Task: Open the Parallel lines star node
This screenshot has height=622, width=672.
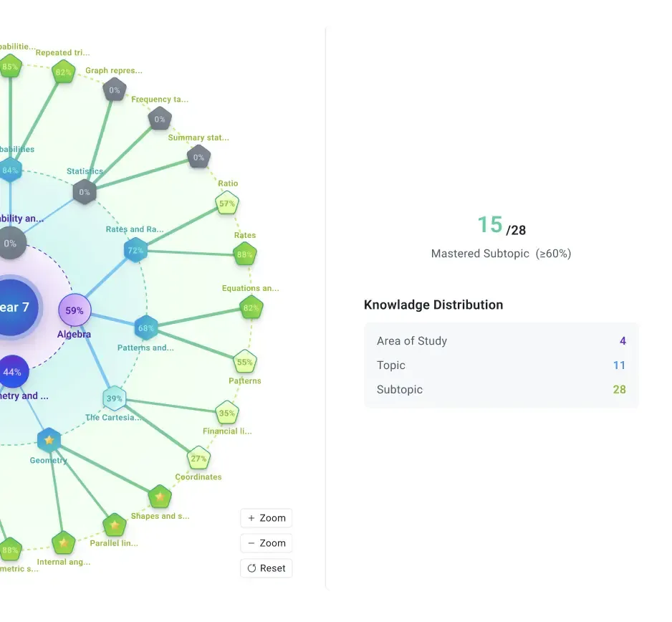Action: 115,525
